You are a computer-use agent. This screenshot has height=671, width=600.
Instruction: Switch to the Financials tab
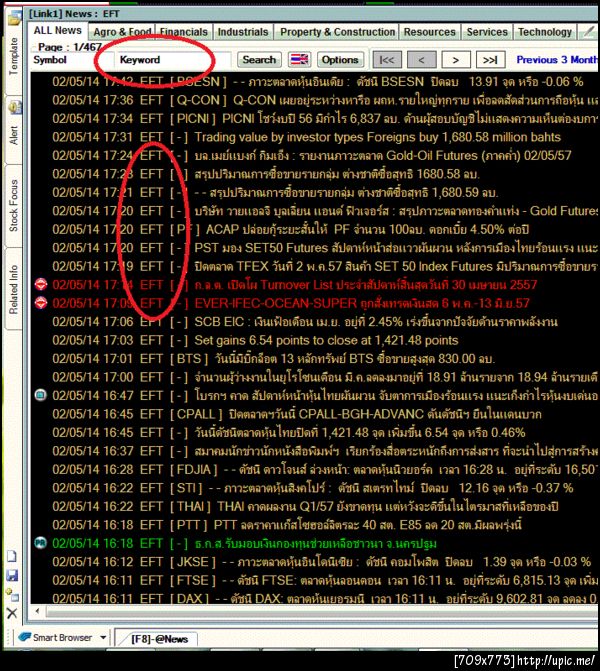tap(184, 32)
